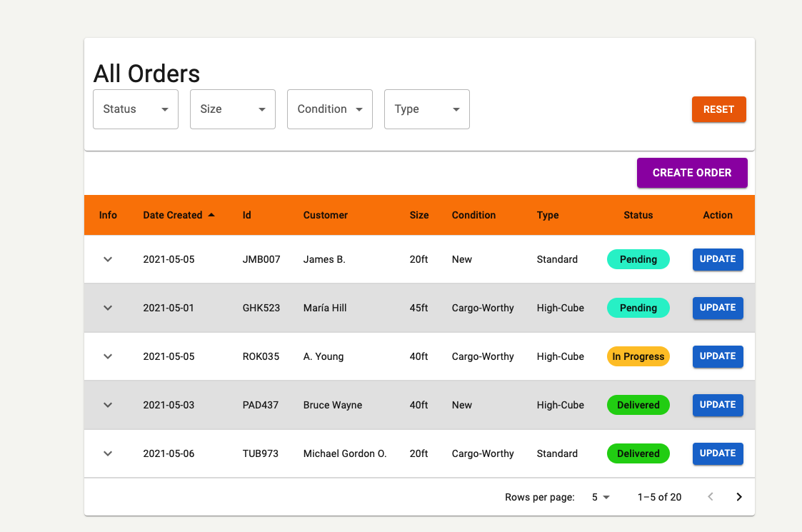This screenshot has height=532, width=802.
Task: Click the Condition column header
Action: [x=473, y=215]
